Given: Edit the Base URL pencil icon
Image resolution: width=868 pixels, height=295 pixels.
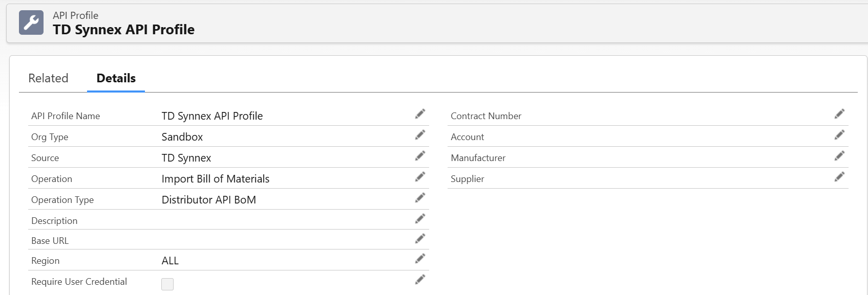Looking at the screenshot, I should click(x=420, y=238).
